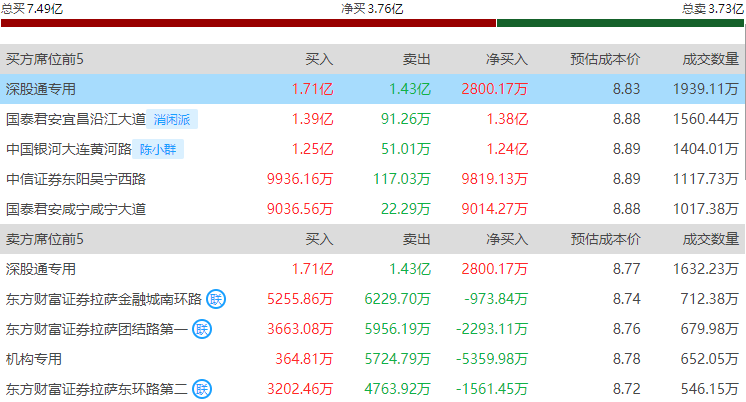Open 东方财富证券拉萨东环路第二 seat name

click(97, 389)
